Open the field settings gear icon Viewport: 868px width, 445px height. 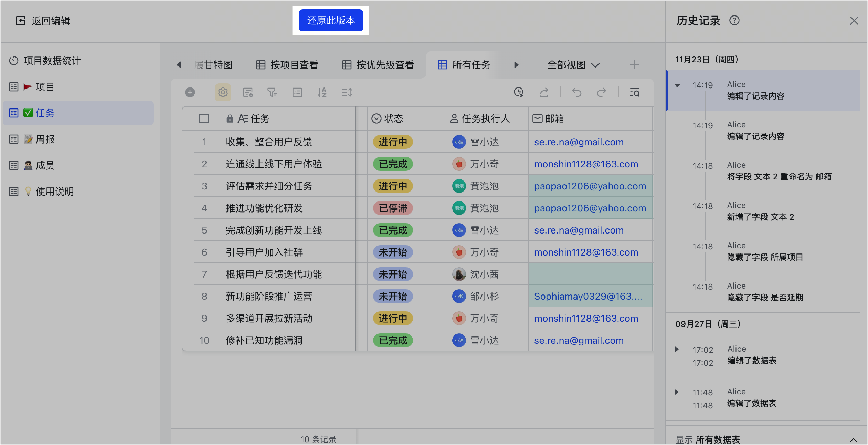(223, 92)
